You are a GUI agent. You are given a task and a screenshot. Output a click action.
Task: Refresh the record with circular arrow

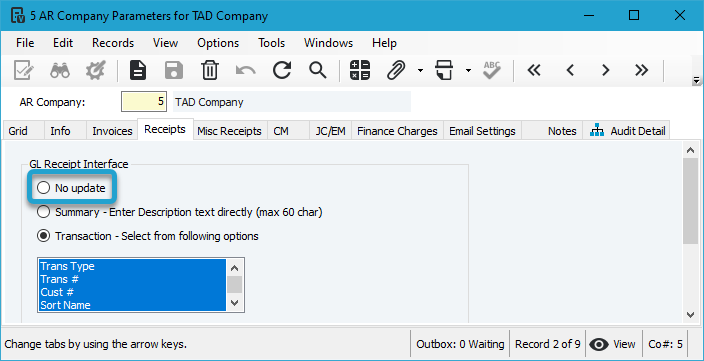(282, 70)
